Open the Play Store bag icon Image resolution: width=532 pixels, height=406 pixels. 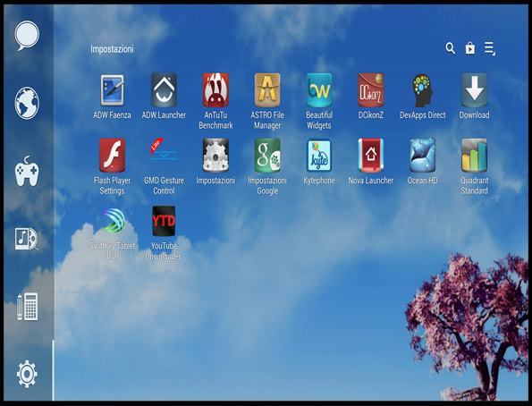pos(470,48)
